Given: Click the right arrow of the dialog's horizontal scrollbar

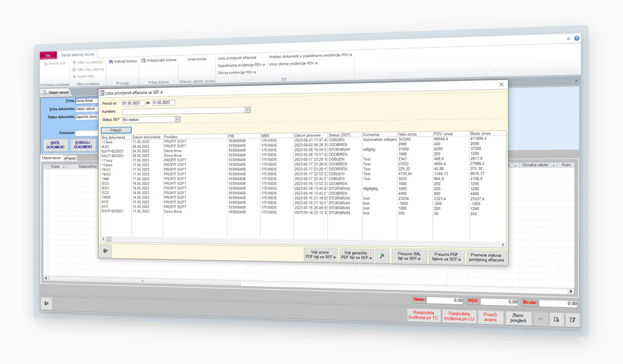Looking at the screenshot, I should pyautogui.click(x=503, y=245).
